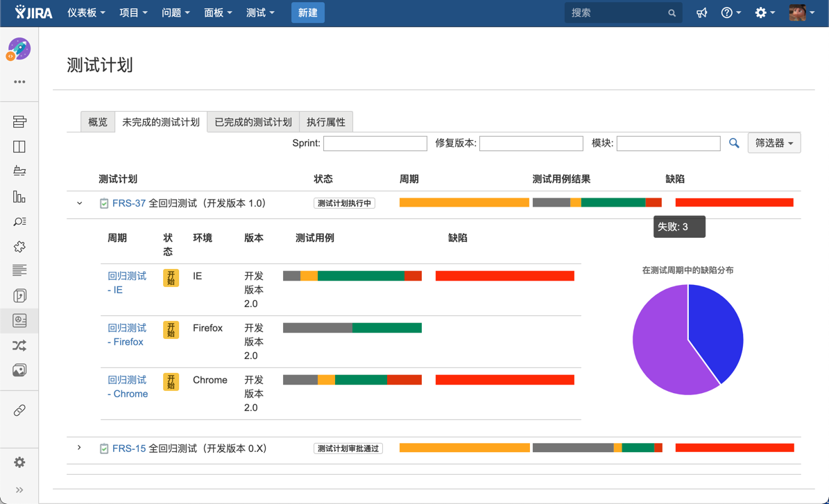Click the shuffle arrows sidebar icon

[x=19, y=345]
